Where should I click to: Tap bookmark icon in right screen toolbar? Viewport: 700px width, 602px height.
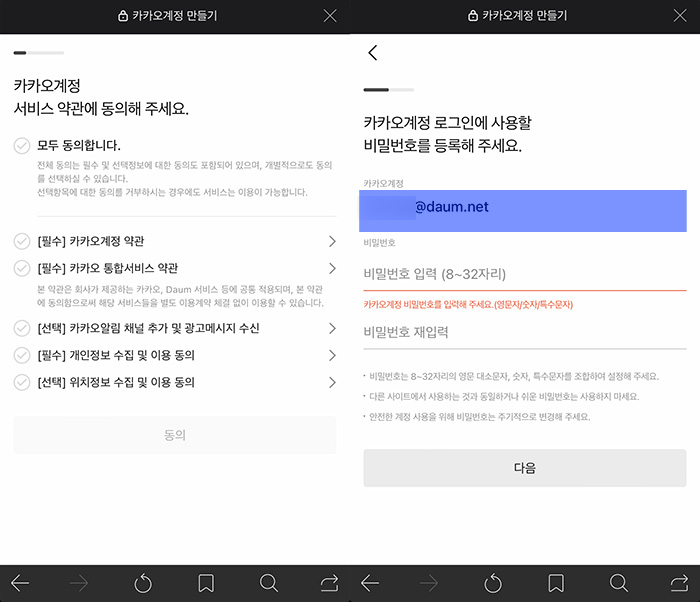point(556,583)
